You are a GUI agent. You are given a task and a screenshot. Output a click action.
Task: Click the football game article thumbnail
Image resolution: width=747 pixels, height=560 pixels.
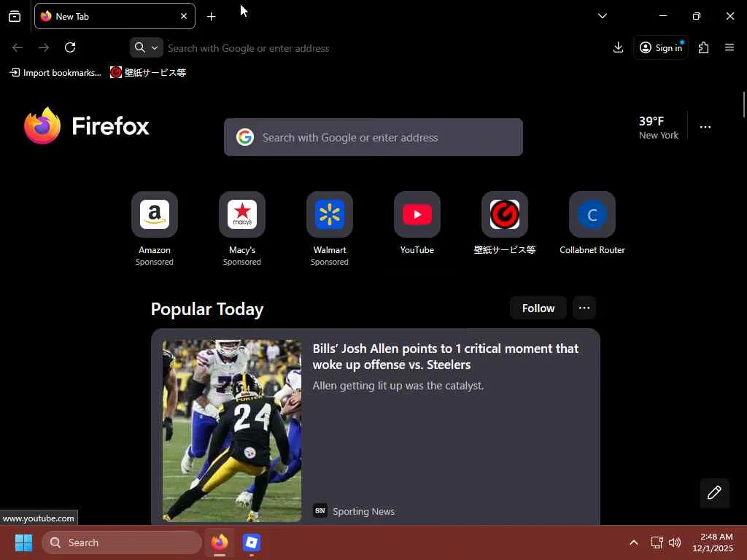pyautogui.click(x=232, y=430)
